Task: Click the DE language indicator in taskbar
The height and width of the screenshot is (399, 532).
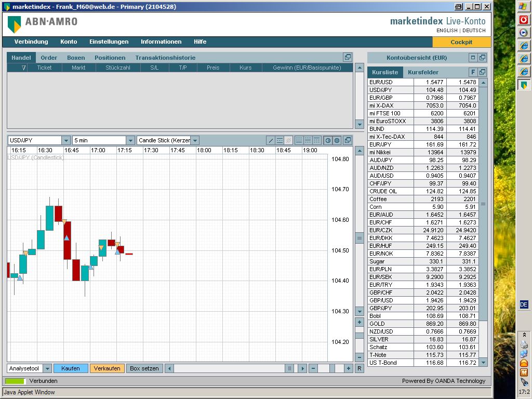Action: coord(524,304)
